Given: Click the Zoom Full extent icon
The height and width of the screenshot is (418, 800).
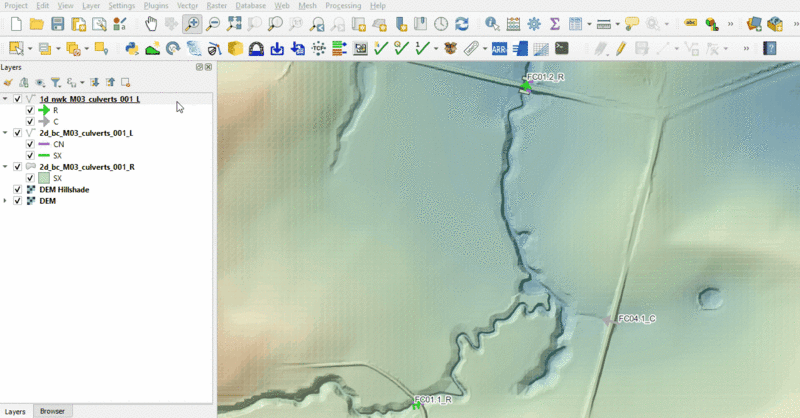Looking at the screenshot, I should (x=233, y=23).
